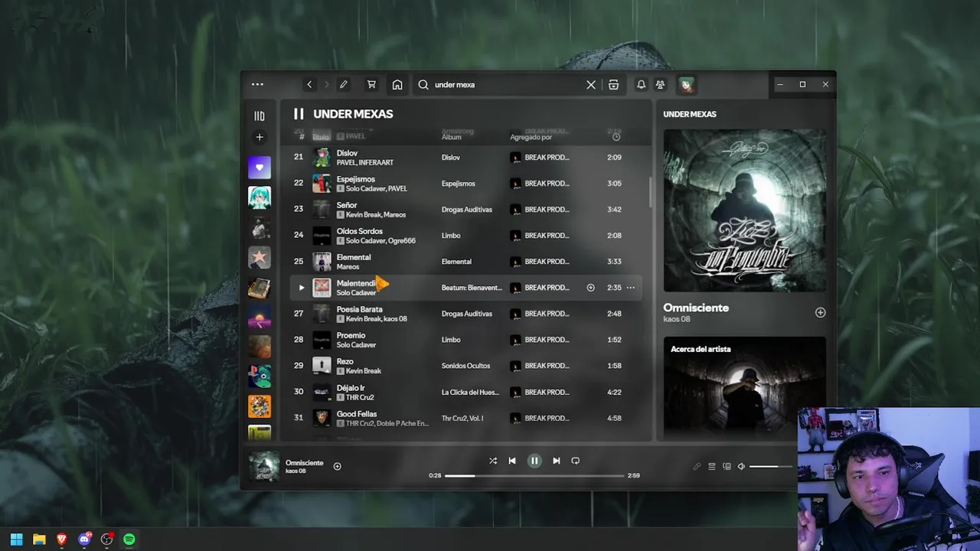Open album link La Clicka del Hues...
980x551 pixels.
click(470, 392)
